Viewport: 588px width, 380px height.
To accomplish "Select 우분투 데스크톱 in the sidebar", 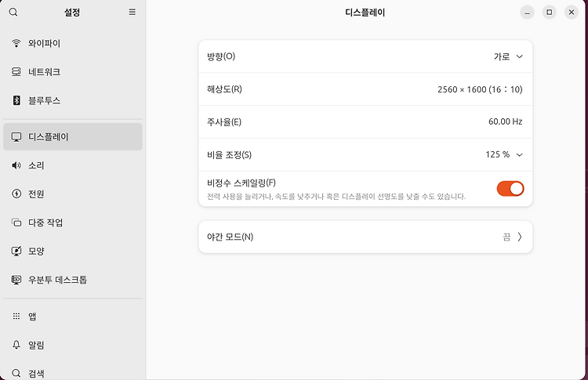I will coord(73,280).
